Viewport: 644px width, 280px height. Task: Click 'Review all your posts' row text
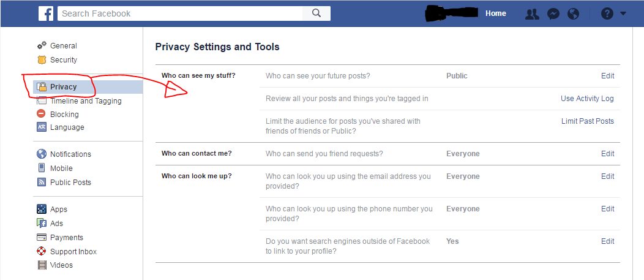tap(347, 98)
